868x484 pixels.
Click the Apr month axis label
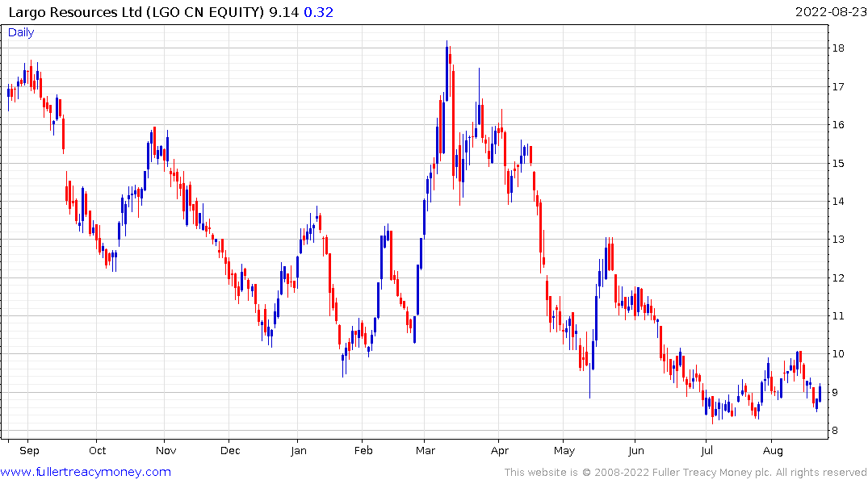click(x=499, y=450)
